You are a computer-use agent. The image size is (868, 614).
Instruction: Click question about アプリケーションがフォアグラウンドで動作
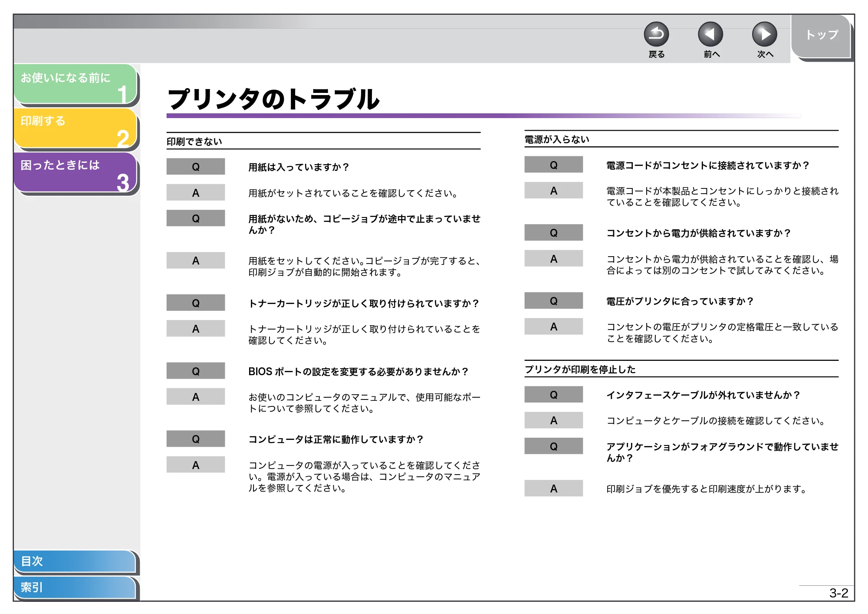(x=722, y=452)
